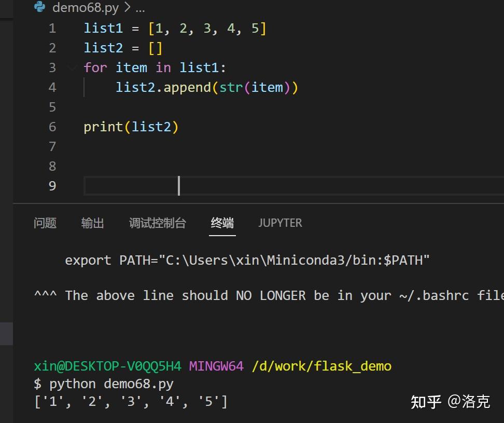
Task: Collapse the for loop using line 3 chevron
Action: [x=72, y=67]
